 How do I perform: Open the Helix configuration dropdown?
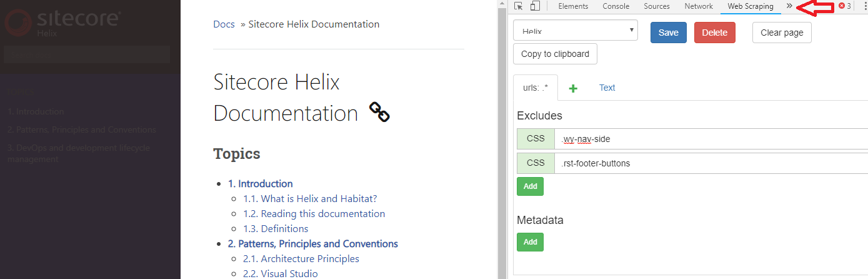pos(576,30)
